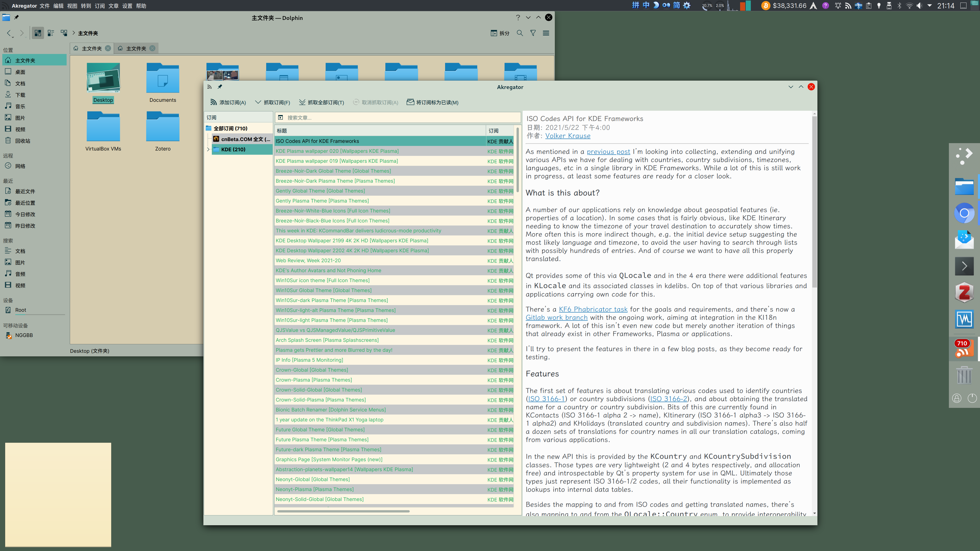Sort articles by the 标题 column header
Viewport: 980px width, 551px height.
point(380,130)
